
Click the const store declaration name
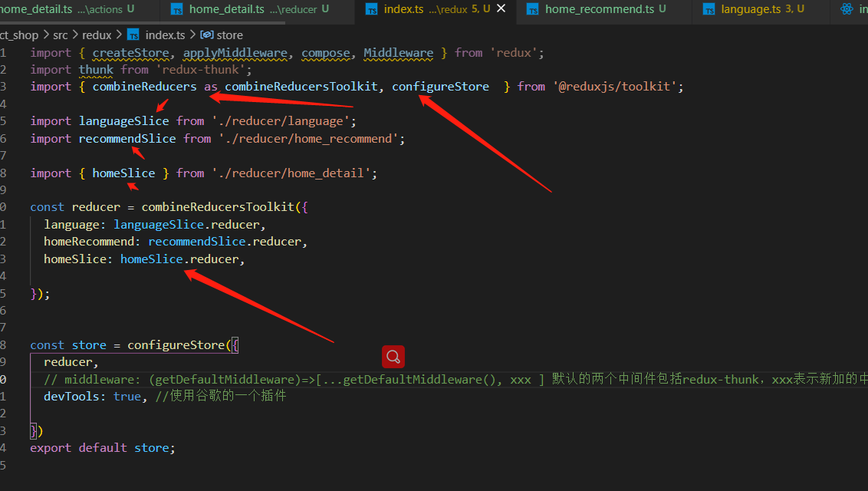pyautogui.click(x=89, y=345)
